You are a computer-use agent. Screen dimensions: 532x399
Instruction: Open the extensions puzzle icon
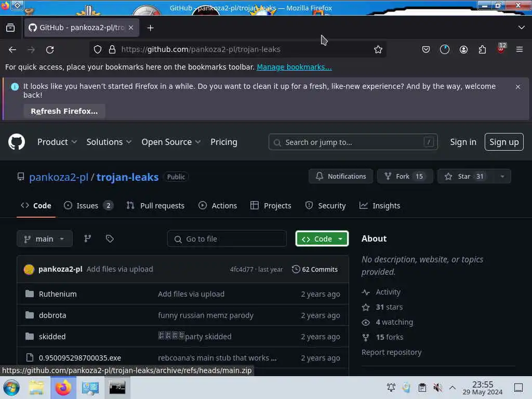pyautogui.click(x=482, y=49)
